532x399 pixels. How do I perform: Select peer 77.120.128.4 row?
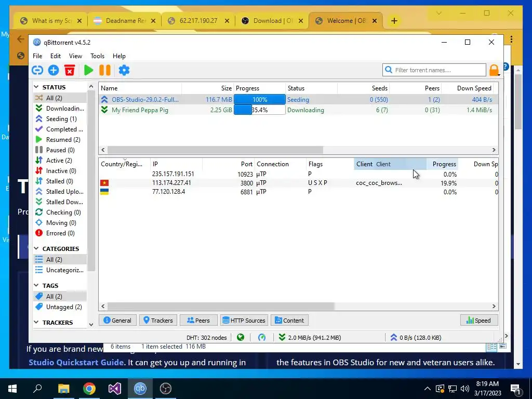point(298,192)
